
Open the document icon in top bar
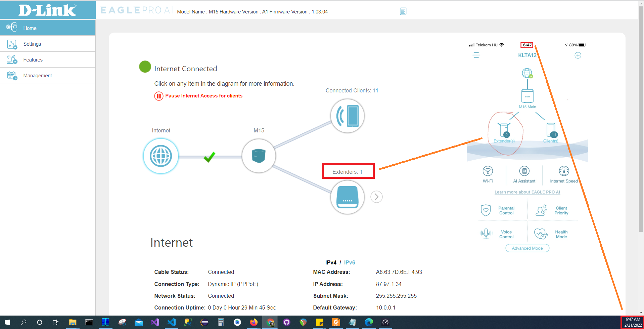tap(403, 11)
